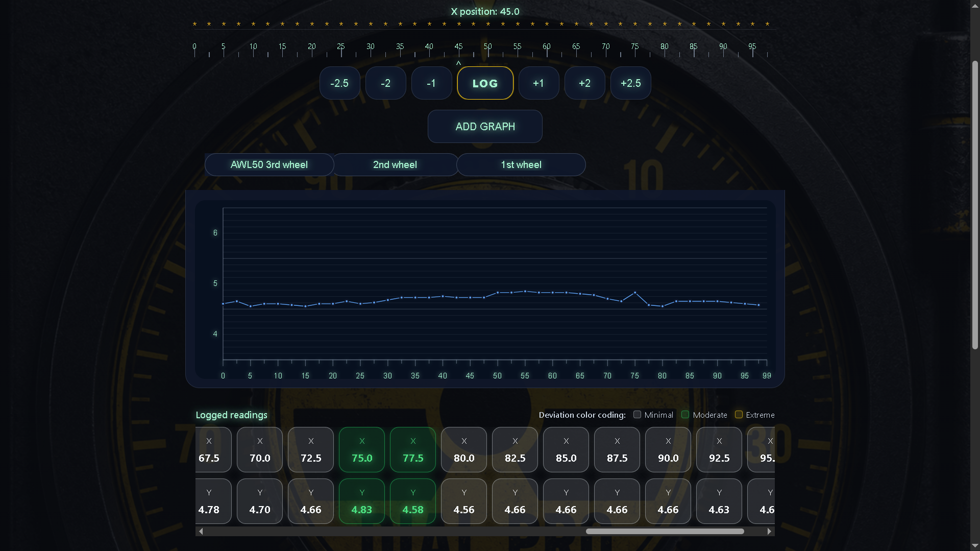Click the Y 4.78 reading card

(x=213, y=501)
